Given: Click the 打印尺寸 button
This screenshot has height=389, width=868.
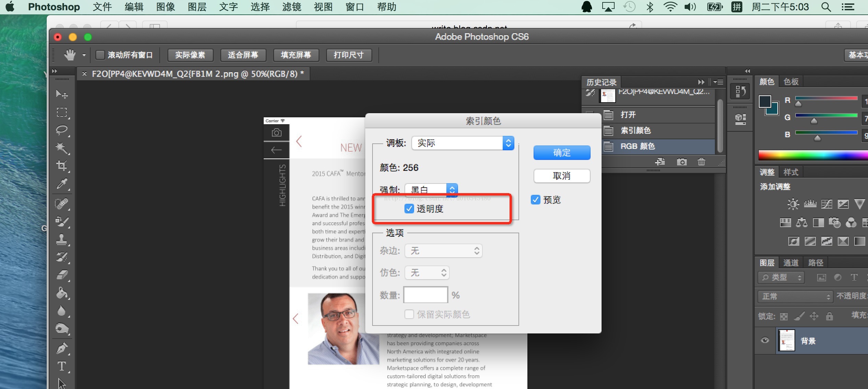Looking at the screenshot, I should pyautogui.click(x=349, y=55).
